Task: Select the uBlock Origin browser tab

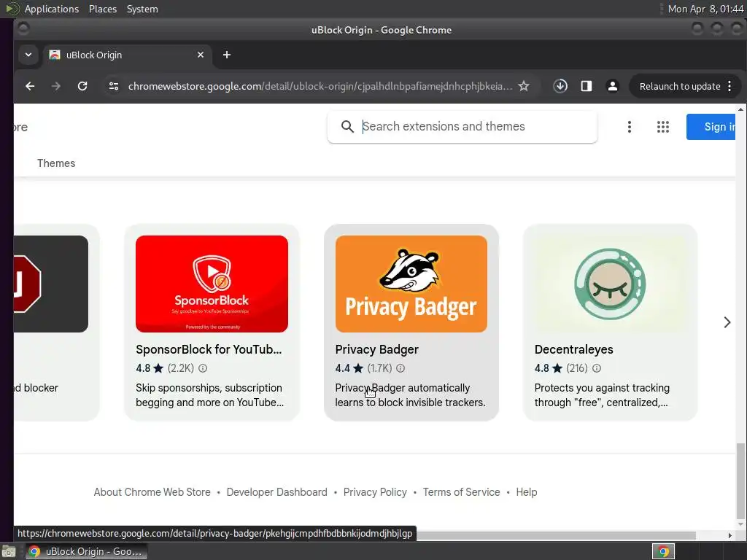Action: click(x=127, y=55)
